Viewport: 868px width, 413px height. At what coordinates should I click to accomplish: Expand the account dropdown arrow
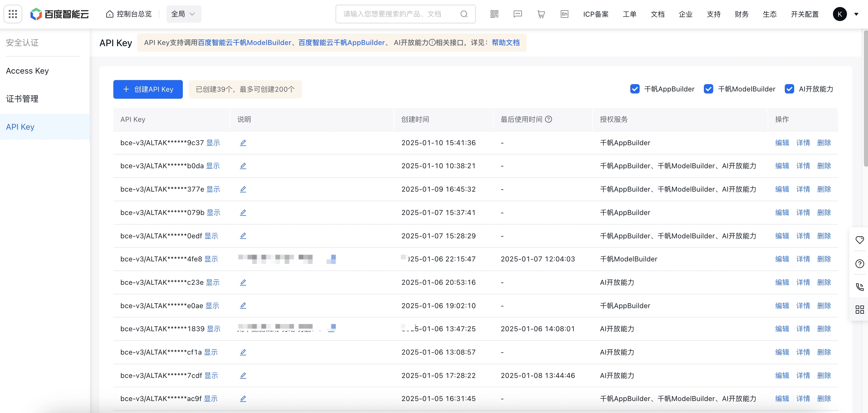[856, 14]
